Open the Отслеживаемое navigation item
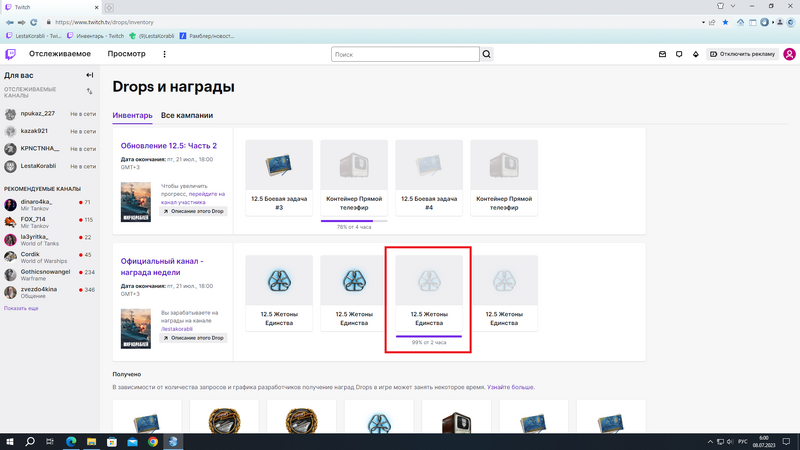800x450 pixels. [60, 54]
